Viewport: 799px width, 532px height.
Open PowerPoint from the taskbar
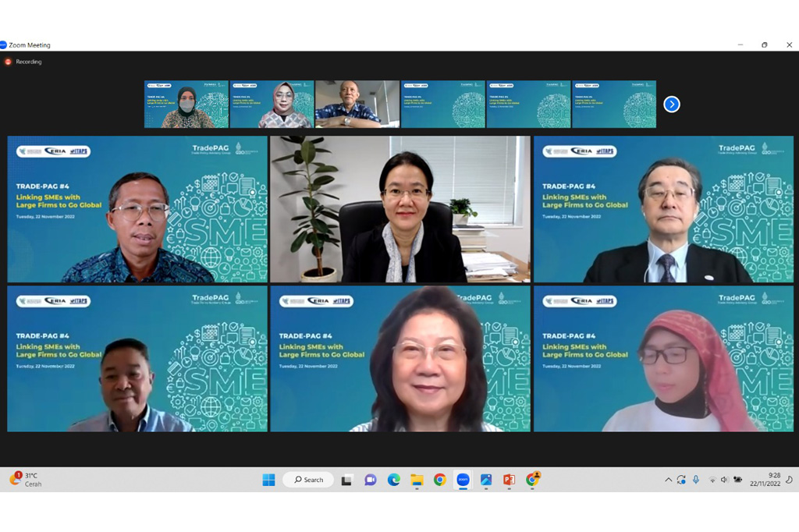coord(509,480)
